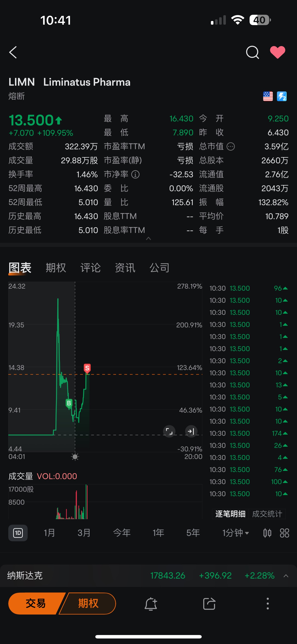Tap the 平均价 value 10.789

point(277,216)
